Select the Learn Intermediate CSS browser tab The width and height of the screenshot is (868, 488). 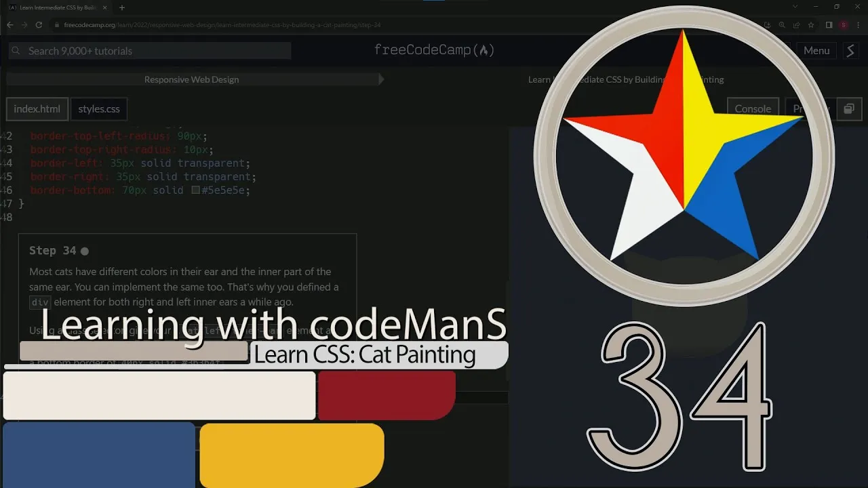[x=58, y=7]
